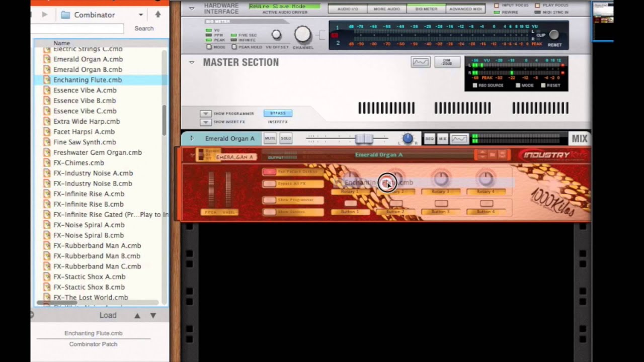Viewport: 644px width, 362px height.
Task: Click Bypass on the Insert FX
Action: [277, 113]
